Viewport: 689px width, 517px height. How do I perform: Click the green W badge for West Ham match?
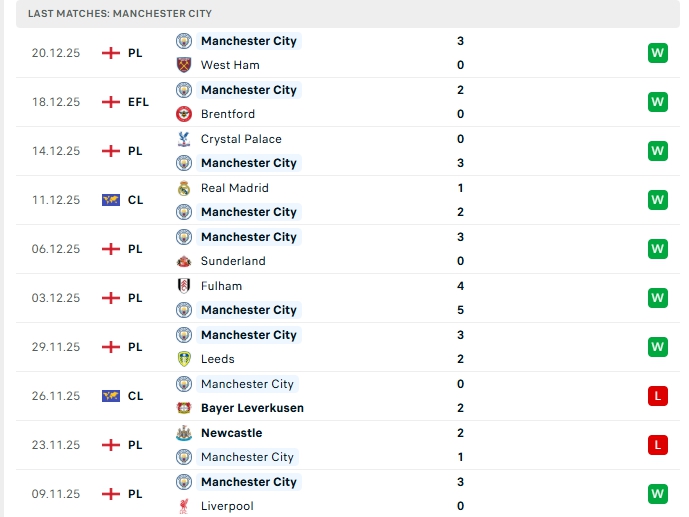(657, 53)
